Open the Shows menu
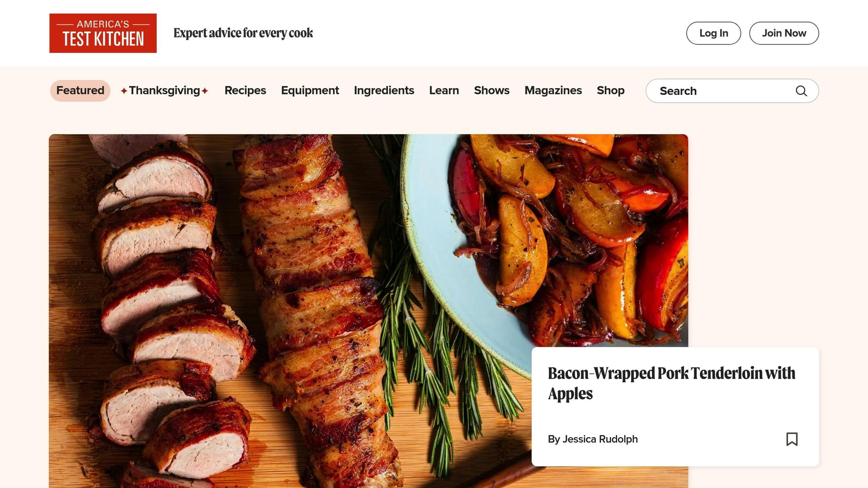Screen dimensions: 868x488 pos(492,91)
